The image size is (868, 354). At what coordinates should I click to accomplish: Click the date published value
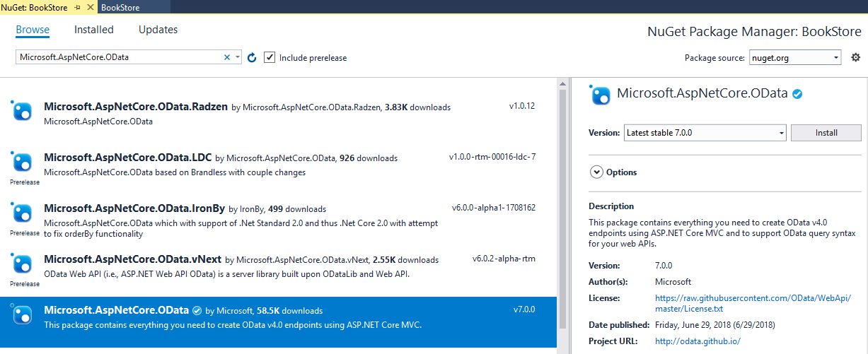[716, 325]
